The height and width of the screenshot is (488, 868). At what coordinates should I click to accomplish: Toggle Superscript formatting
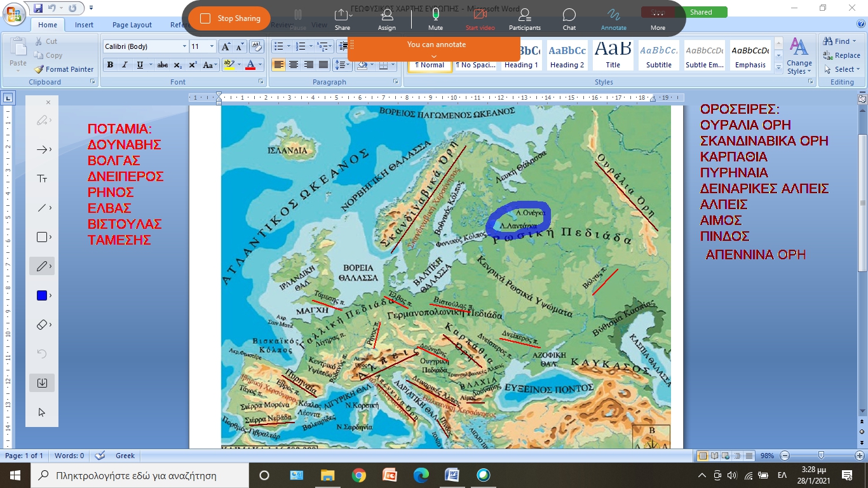[193, 65]
